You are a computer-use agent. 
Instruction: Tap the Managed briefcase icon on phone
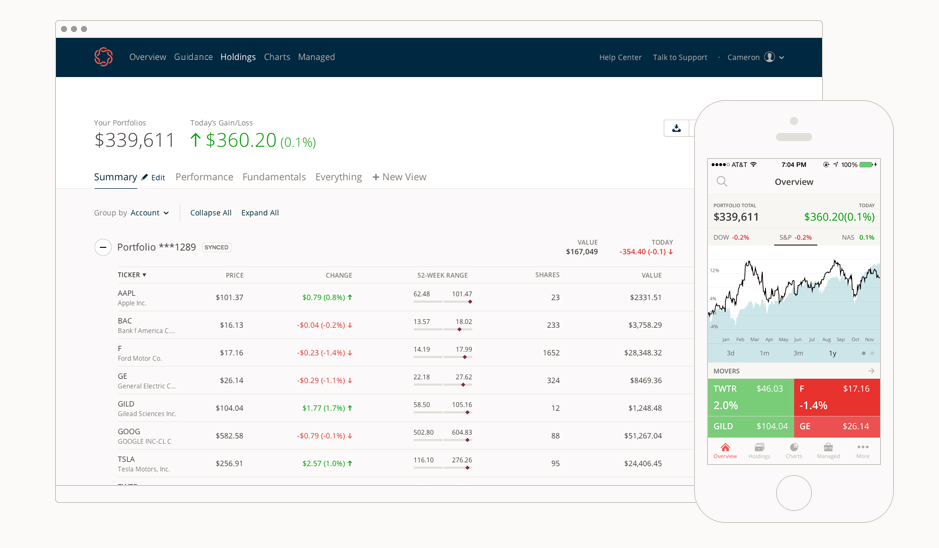828,447
